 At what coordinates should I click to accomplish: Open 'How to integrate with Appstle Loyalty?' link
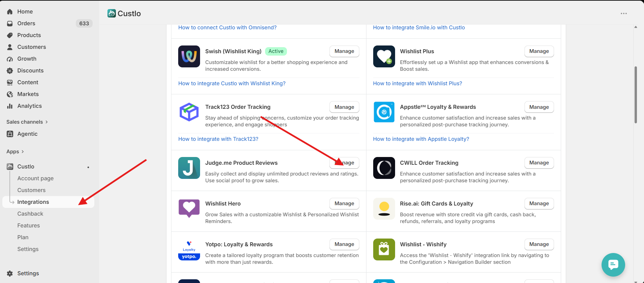pyautogui.click(x=421, y=139)
